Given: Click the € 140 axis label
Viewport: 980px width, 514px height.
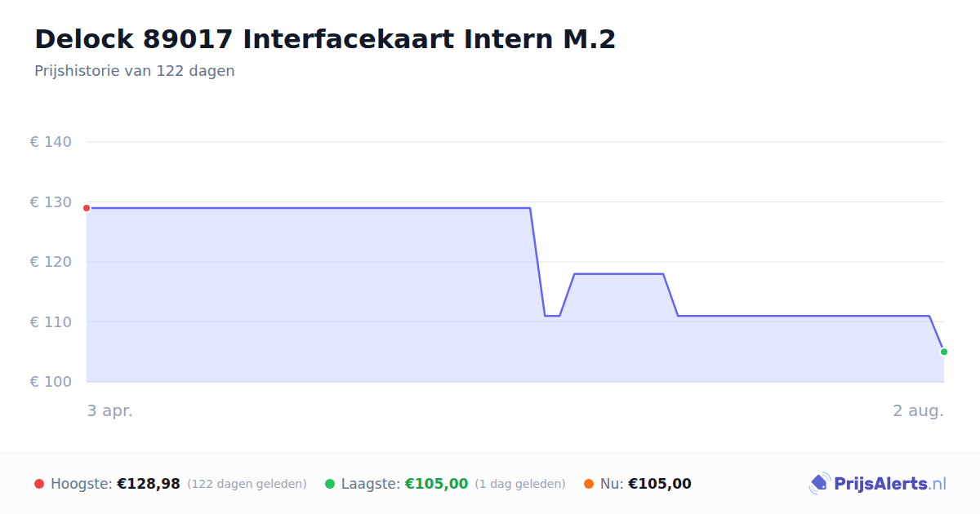Looking at the screenshot, I should 51,142.
